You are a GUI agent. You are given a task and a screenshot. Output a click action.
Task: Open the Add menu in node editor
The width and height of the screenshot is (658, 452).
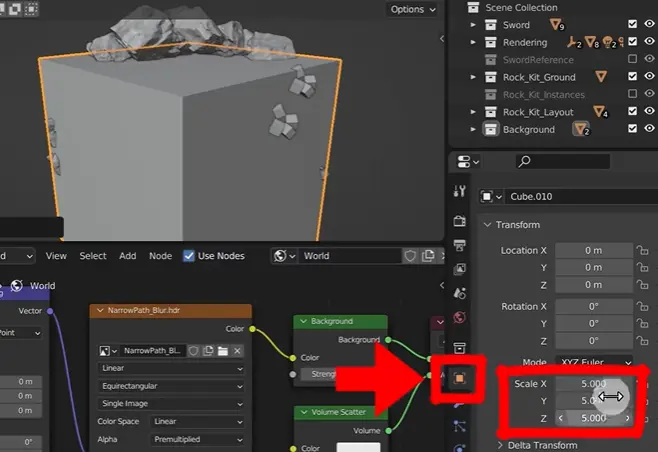[x=128, y=256]
